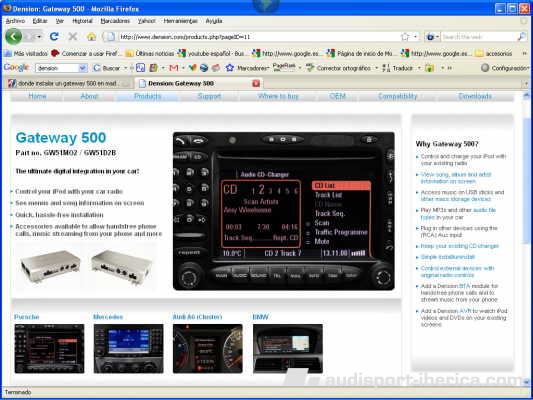The height and width of the screenshot is (400, 533).
Task: Click the Google toolbar logo
Action: click(17, 68)
